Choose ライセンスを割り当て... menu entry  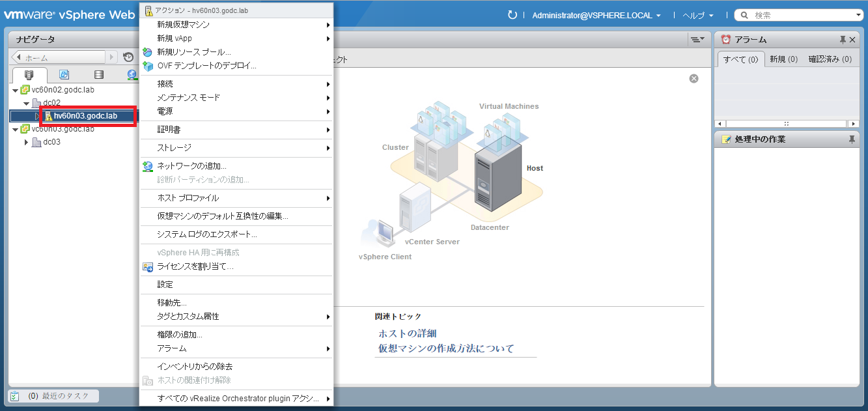coord(236,266)
